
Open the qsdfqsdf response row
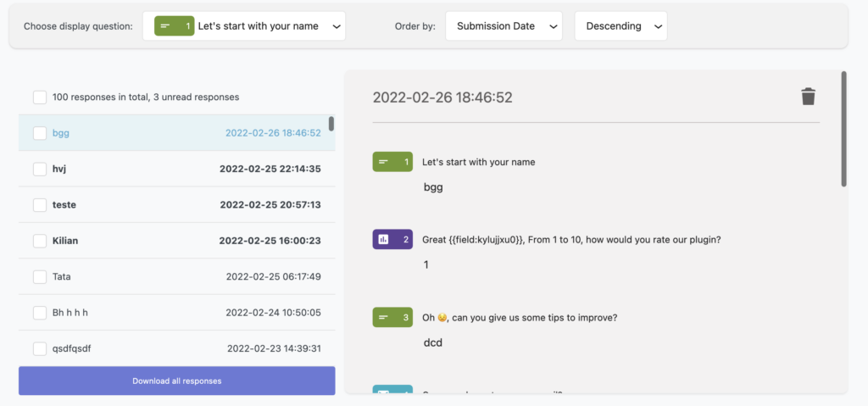pos(176,349)
